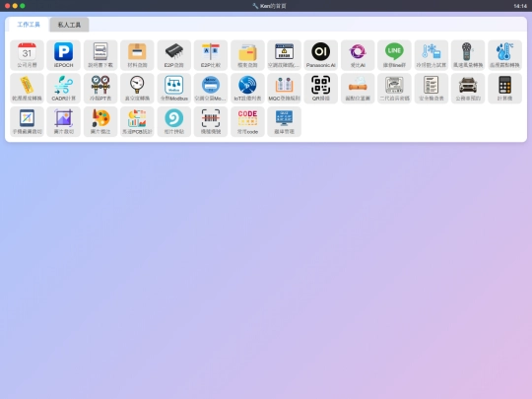The width and height of the screenshot is (532, 399).
Task: Open the yellow folder file lookup tile
Action: [x=247, y=55]
